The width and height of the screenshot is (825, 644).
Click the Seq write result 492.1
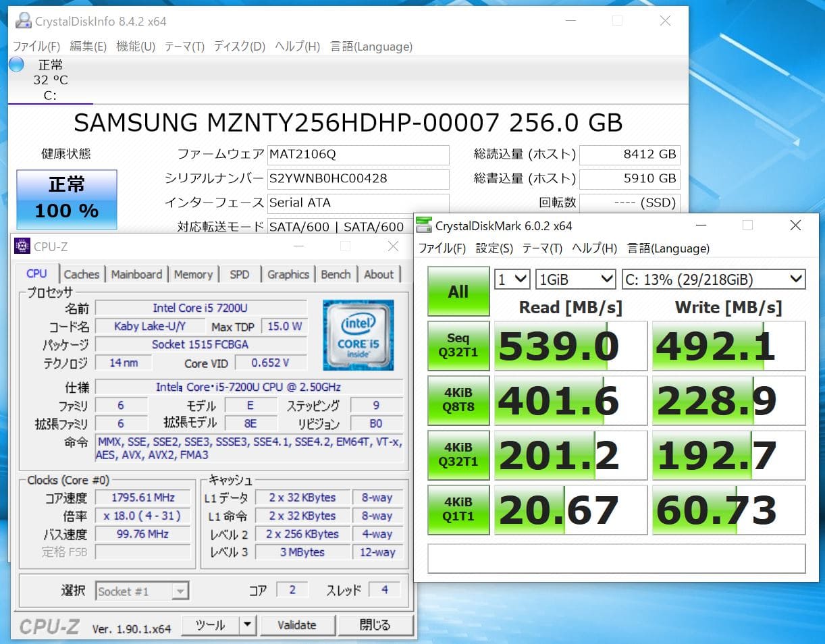[729, 346]
